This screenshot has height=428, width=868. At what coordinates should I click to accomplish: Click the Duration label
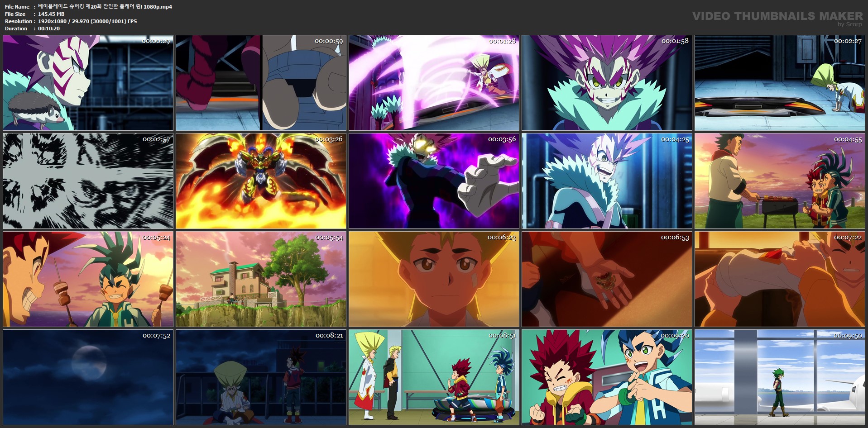(x=16, y=29)
